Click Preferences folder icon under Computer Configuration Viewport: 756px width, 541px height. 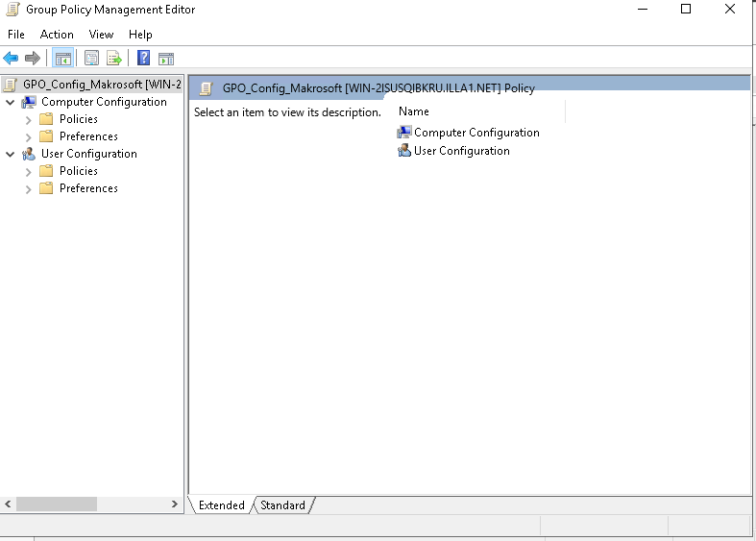(46, 136)
